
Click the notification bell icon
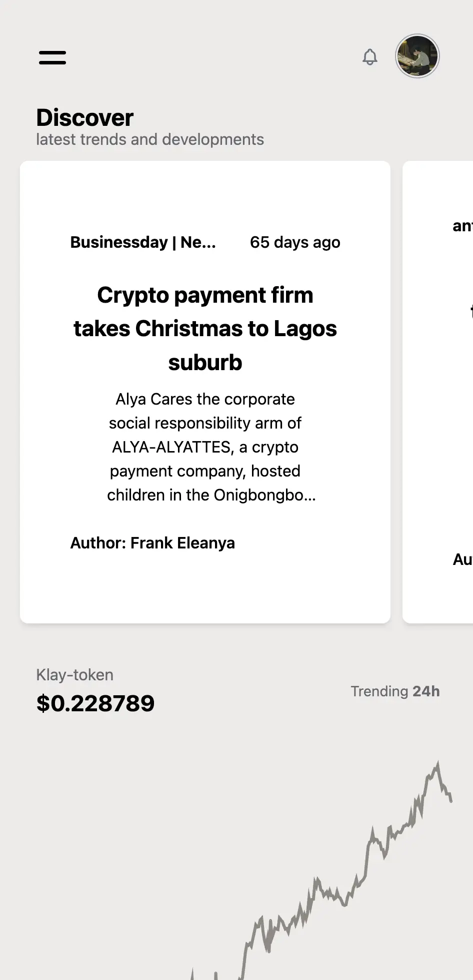pyautogui.click(x=370, y=57)
